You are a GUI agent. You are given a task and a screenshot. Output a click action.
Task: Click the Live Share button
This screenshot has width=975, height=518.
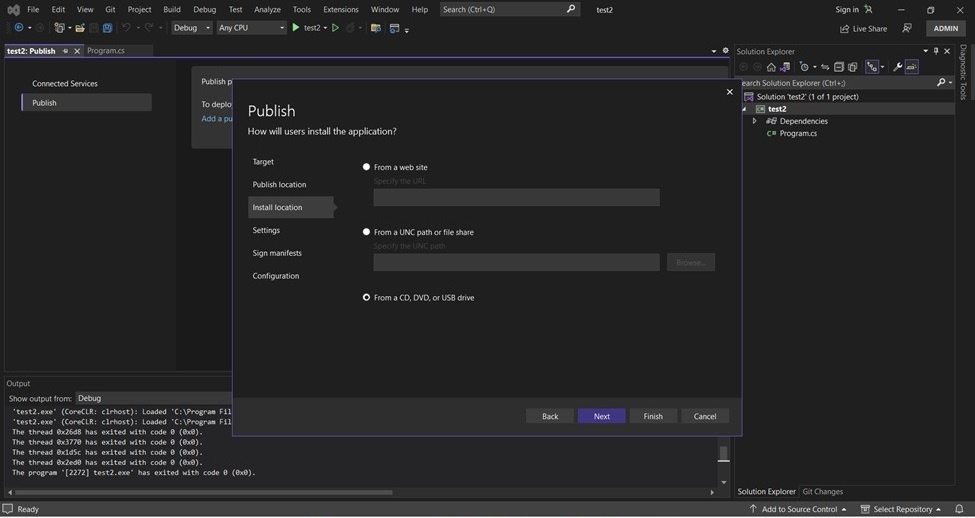click(864, 29)
